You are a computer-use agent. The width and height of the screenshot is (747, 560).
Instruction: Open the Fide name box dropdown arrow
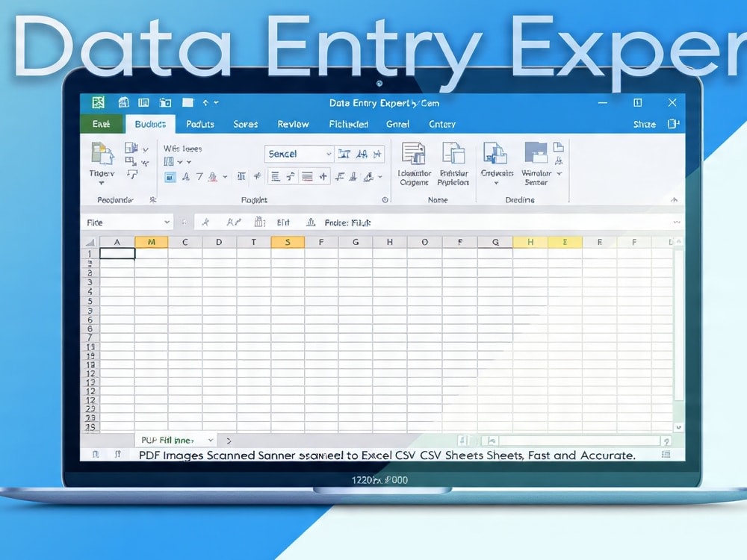[x=167, y=223]
